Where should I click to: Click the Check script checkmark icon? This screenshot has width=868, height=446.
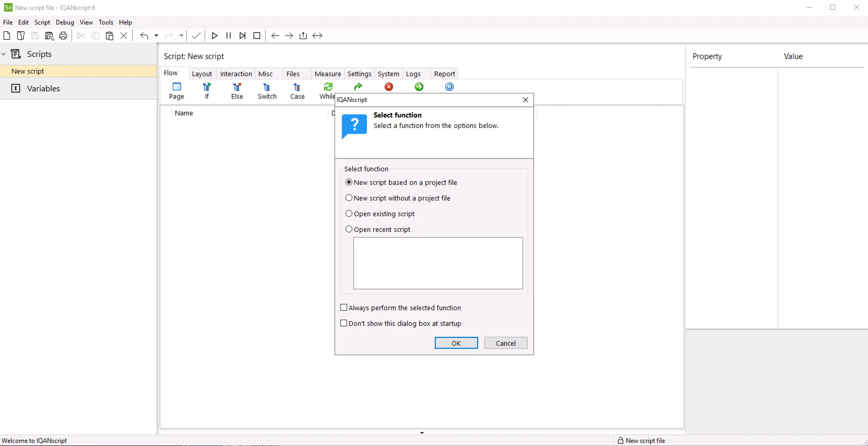tap(196, 36)
